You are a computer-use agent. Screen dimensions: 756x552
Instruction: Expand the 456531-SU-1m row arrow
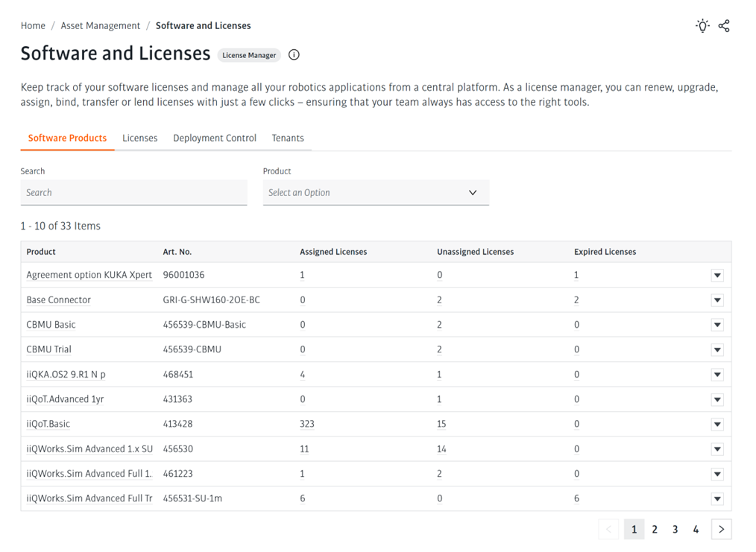point(717,498)
